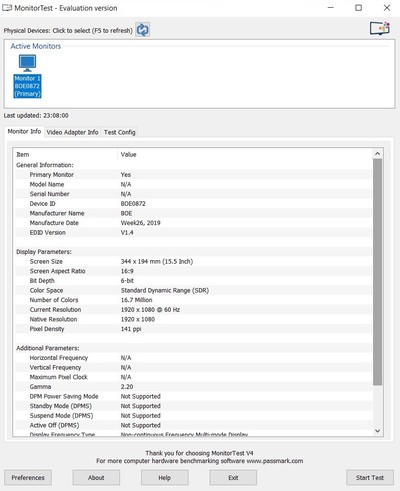Select the Pixel Density row
This screenshot has height=491, width=400.
click(x=193, y=329)
